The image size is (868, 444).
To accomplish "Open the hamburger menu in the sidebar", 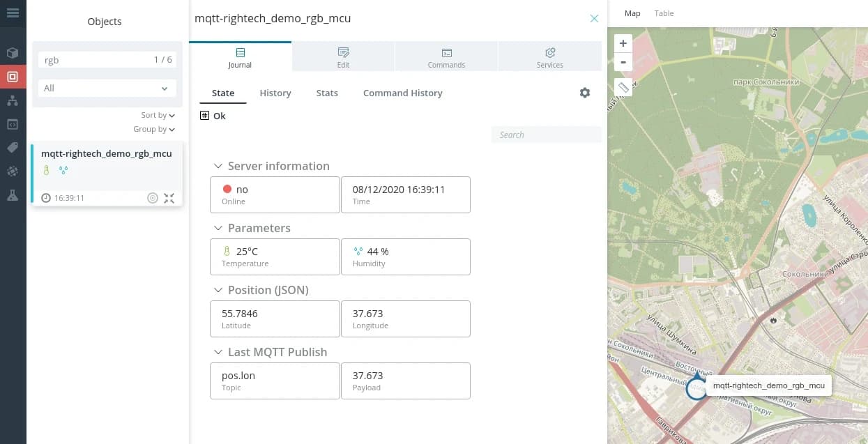I will coord(13,13).
